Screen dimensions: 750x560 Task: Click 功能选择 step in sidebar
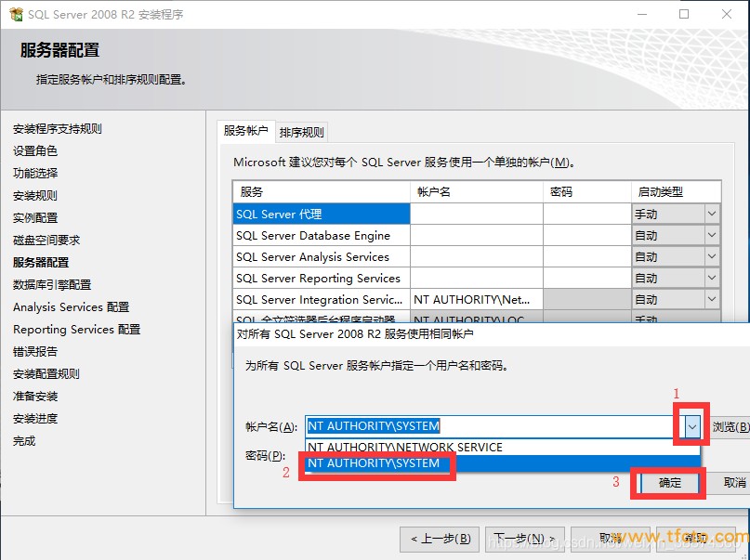point(35,173)
